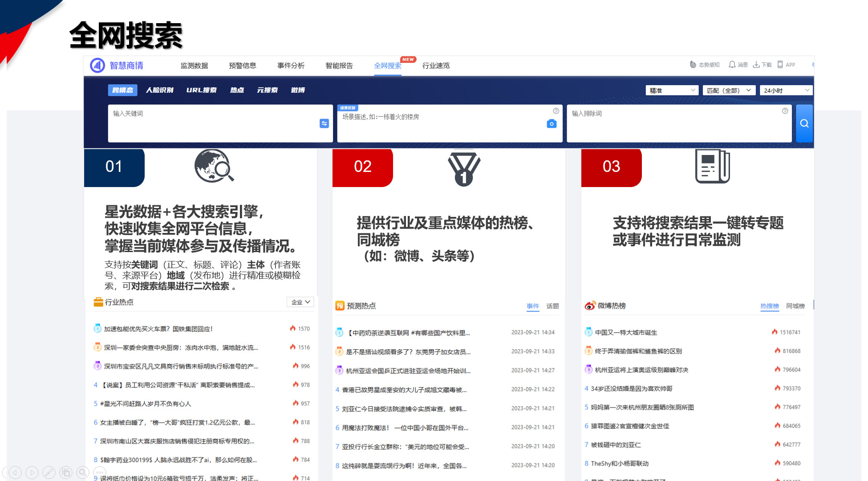The width and height of the screenshot is (868, 481).
Task: Switch hot list to 话题 toggle
Action: pos(552,306)
